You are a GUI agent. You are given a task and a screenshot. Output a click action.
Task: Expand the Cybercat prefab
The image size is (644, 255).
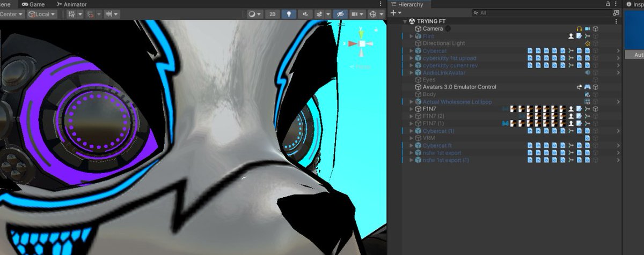pyautogui.click(x=412, y=50)
